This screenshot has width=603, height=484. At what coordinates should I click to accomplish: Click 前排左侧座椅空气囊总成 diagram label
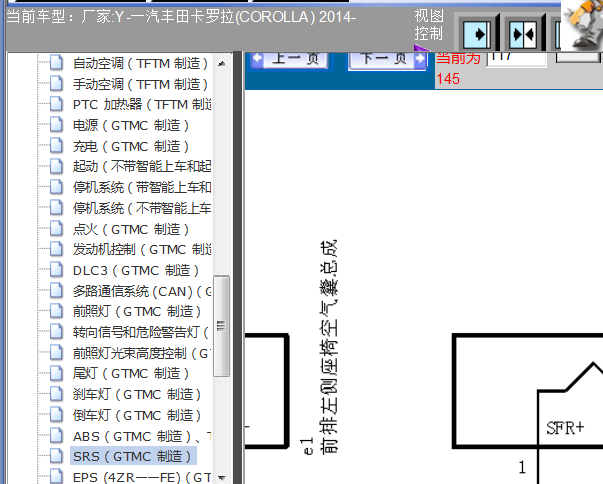coord(329,346)
